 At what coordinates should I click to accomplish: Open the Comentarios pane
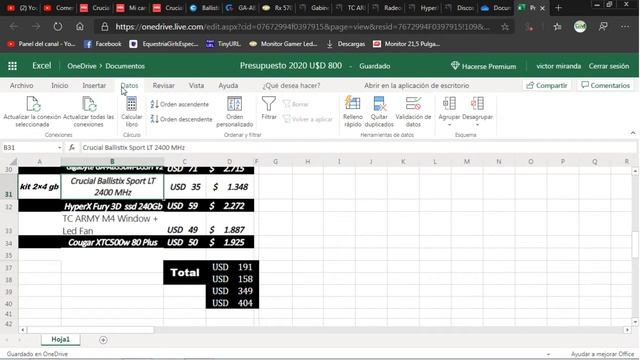pos(606,85)
